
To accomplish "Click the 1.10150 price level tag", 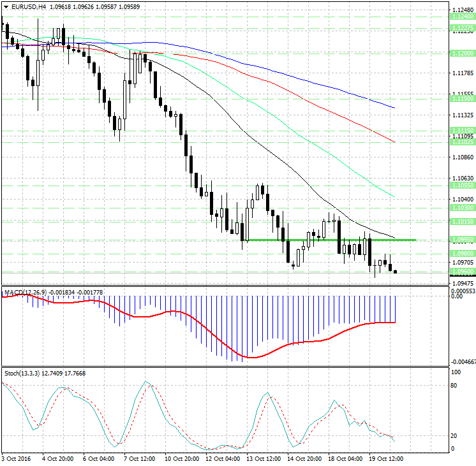I will (x=461, y=221).
